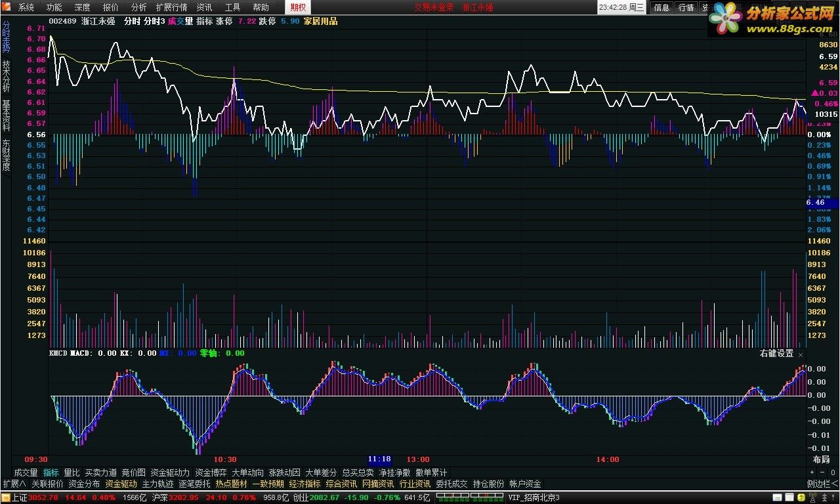This screenshot has width=840, height=504.
Task: Select the 分时3 chart mode label
Action: pos(154,22)
